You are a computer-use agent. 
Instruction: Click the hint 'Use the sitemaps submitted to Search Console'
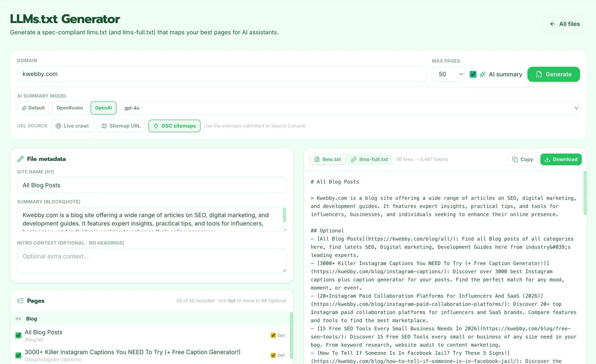pyautogui.click(x=254, y=126)
